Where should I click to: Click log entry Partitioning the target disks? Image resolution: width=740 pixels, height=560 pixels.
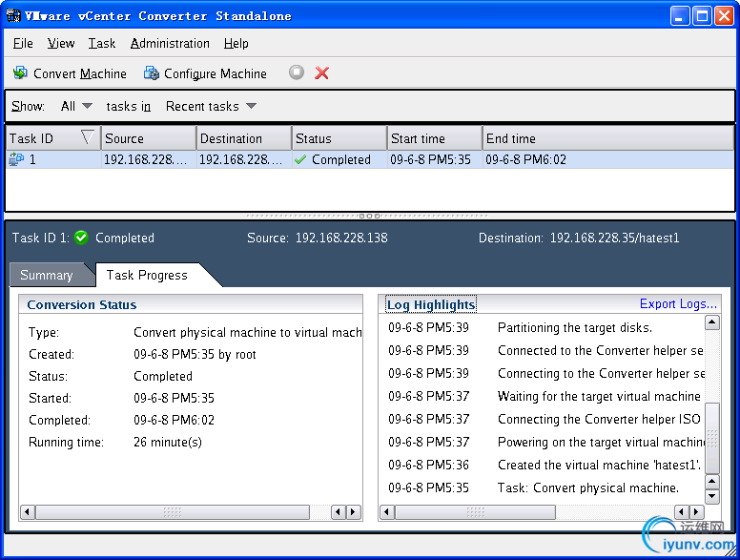(x=575, y=327)
